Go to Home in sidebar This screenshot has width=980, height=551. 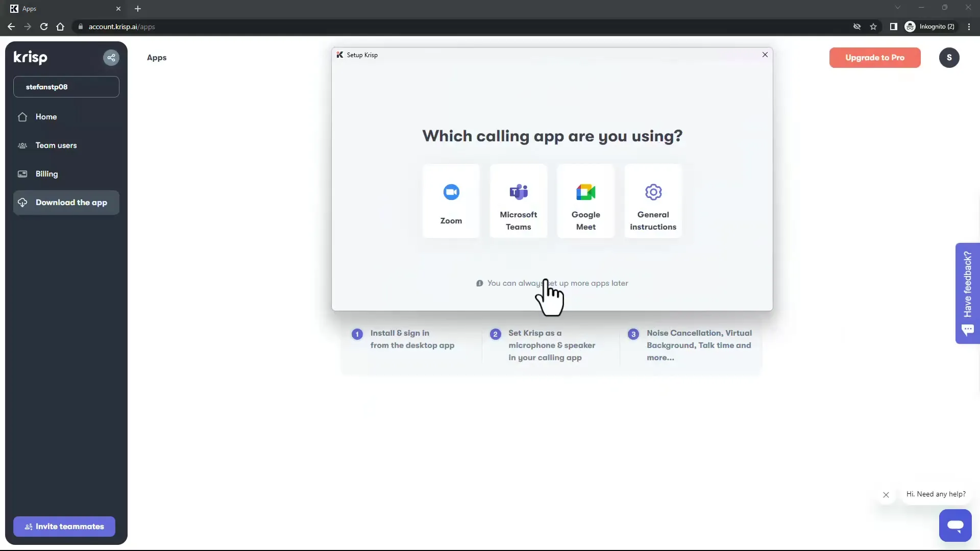pyautogui.click(x=66, y=117)
